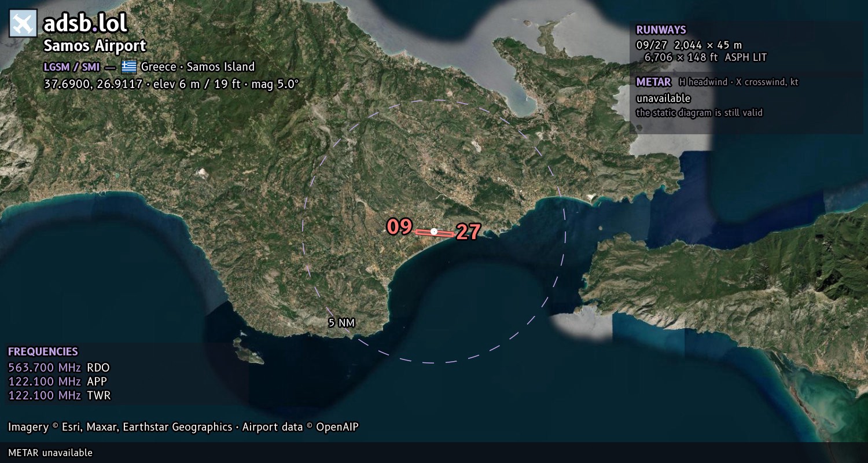Click the 563.700 MHz RDO frequency row

(59, 368)
